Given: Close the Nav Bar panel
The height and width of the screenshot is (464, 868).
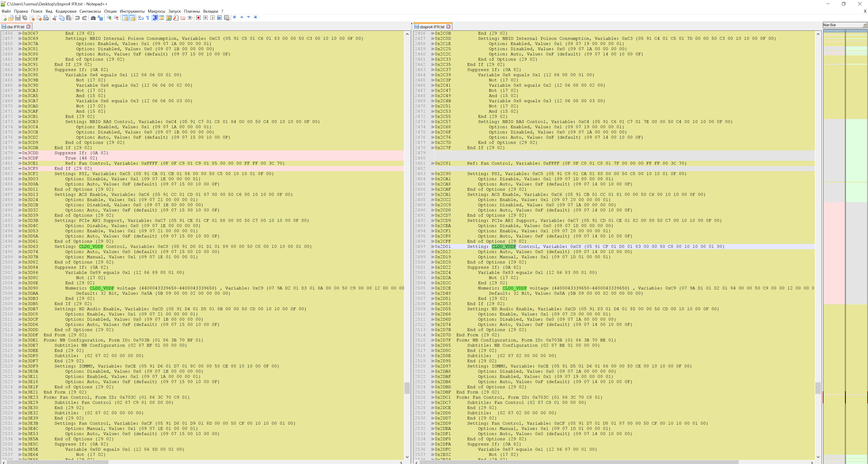Looking at the screenshot, I should (x=864, y=25).
